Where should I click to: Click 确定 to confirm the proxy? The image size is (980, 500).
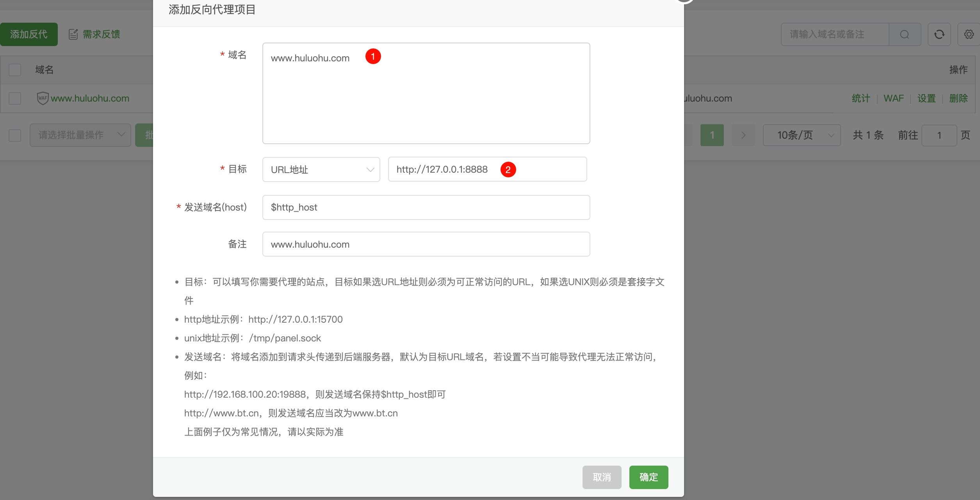click(649, 477)
